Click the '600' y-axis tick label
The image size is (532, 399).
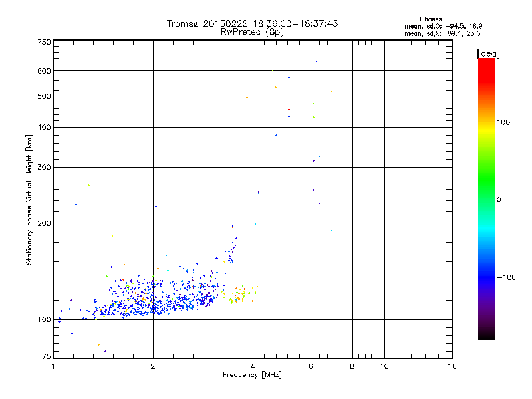[44, 71]
